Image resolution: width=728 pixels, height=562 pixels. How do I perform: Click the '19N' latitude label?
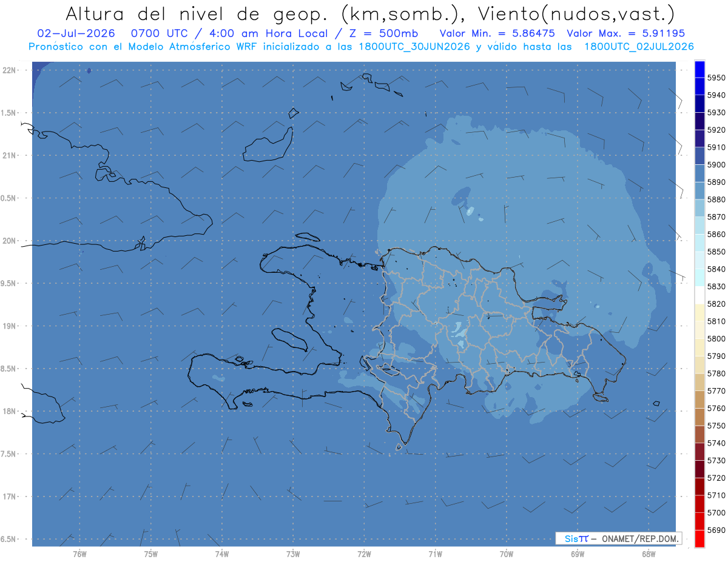pyautogui.click(x=8, y=326)
